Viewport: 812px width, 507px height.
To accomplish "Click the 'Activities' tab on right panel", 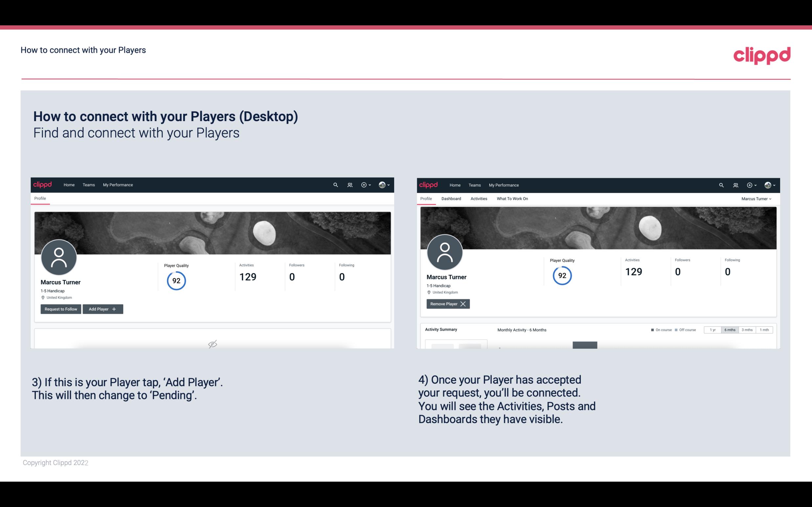I will coord(478,199).
